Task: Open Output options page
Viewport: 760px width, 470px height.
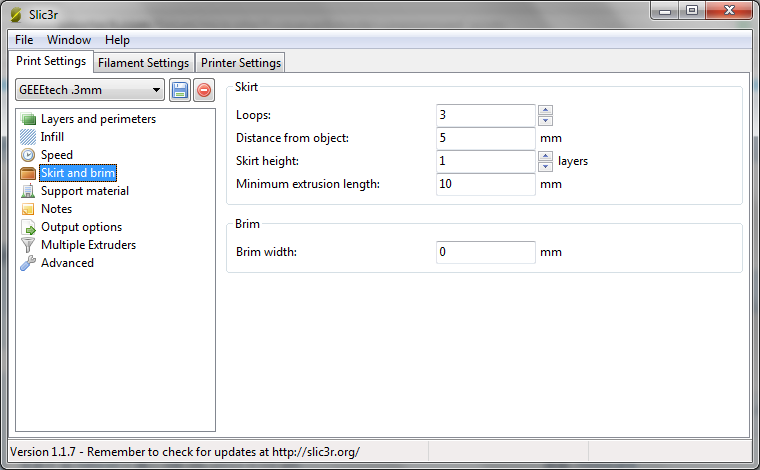Action: coord(81,227)
